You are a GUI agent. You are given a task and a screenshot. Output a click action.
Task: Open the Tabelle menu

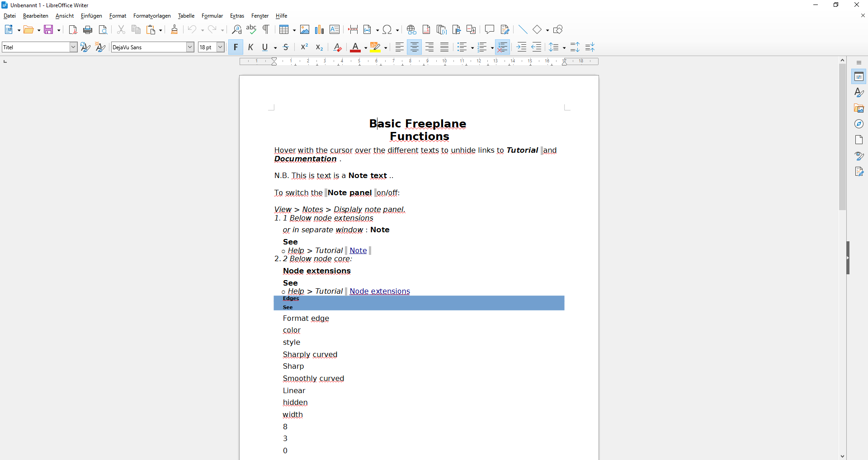tap(186, 16)
